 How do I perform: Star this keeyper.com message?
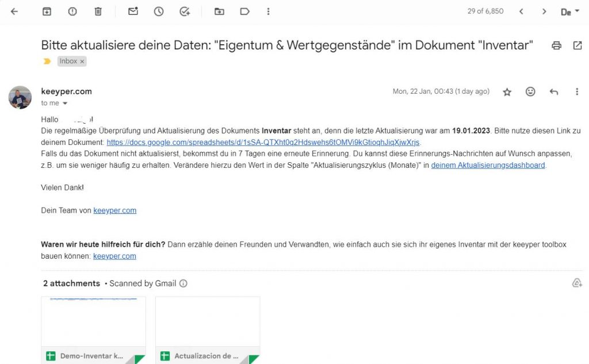(507, 92)
